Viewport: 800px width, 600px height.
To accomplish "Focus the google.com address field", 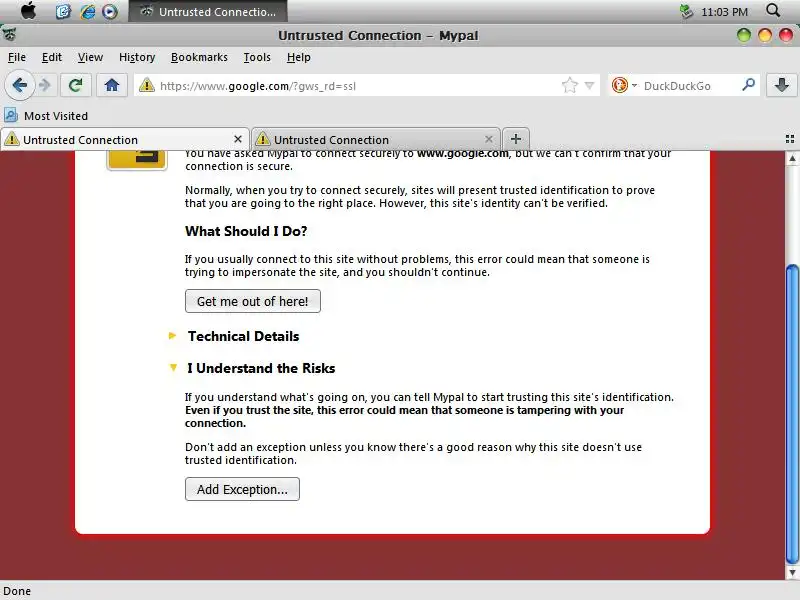I will 357,86.
